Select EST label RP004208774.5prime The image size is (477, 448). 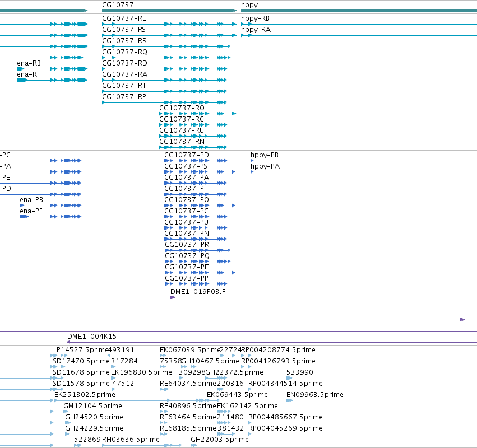279,350
